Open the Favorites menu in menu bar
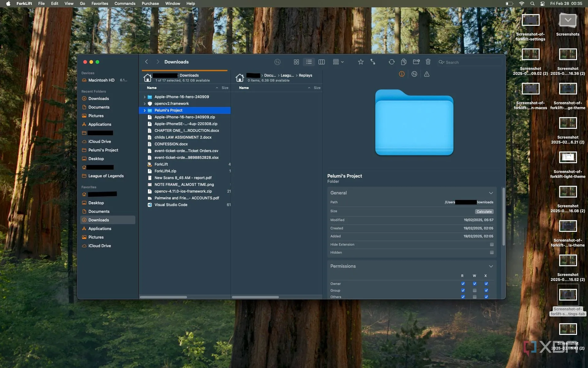 coord(100,3)
